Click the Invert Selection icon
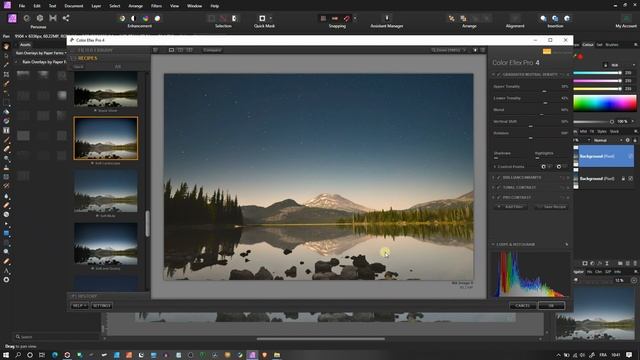Viewport: 640px width, 360px height. (x=234, y=18)
